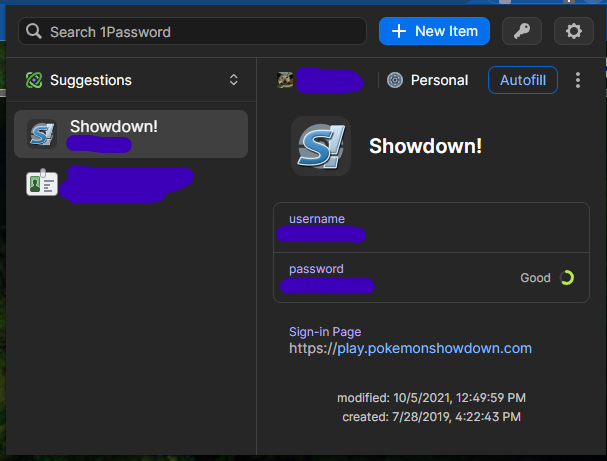Click the New Item button
The width and height of the screenshot is (607, 461).
pyautogui.click(x=434, y=31)
